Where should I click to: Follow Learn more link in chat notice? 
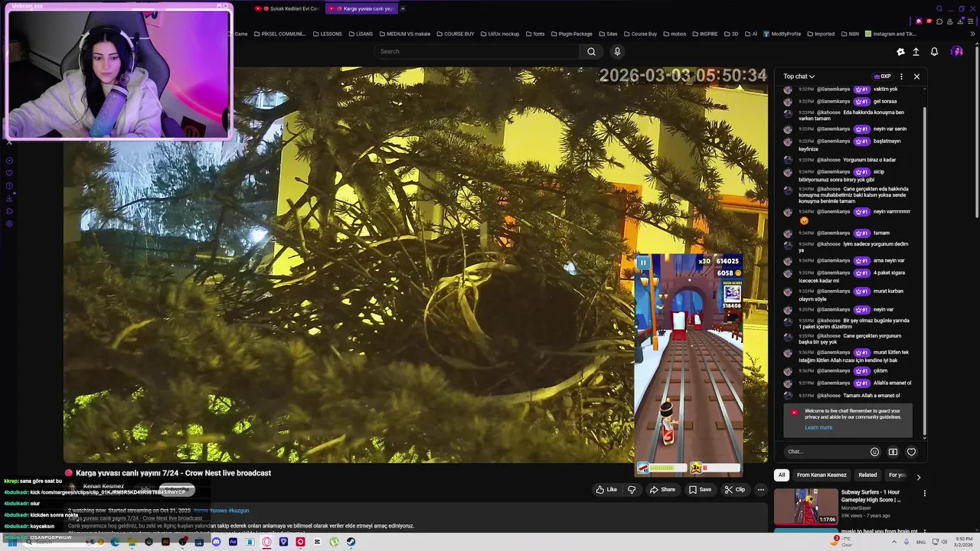coord(818,428)
